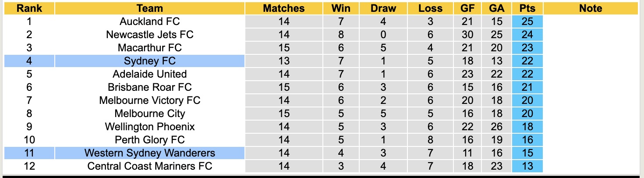
Task: Click Melbourne Victory FC in the table
Action: 149,100
